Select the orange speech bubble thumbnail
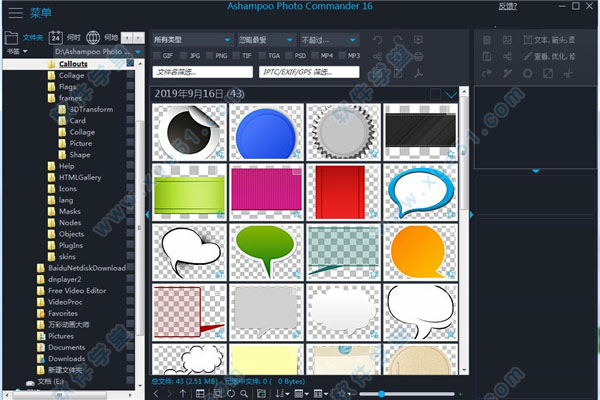600x400 pixels. pos(425,252)
